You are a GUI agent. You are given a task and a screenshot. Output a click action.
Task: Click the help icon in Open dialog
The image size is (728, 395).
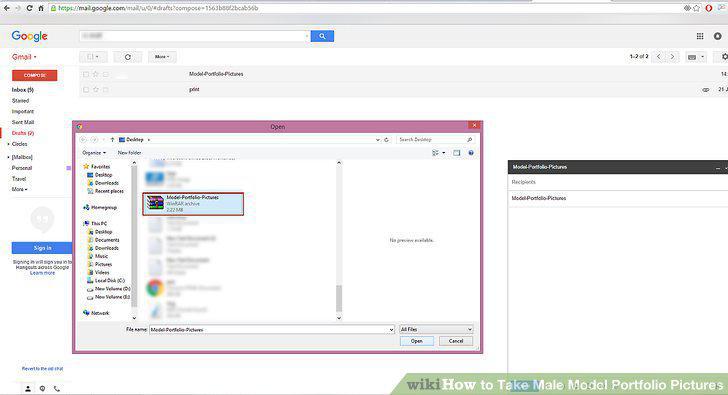click(x=471, y=153)
